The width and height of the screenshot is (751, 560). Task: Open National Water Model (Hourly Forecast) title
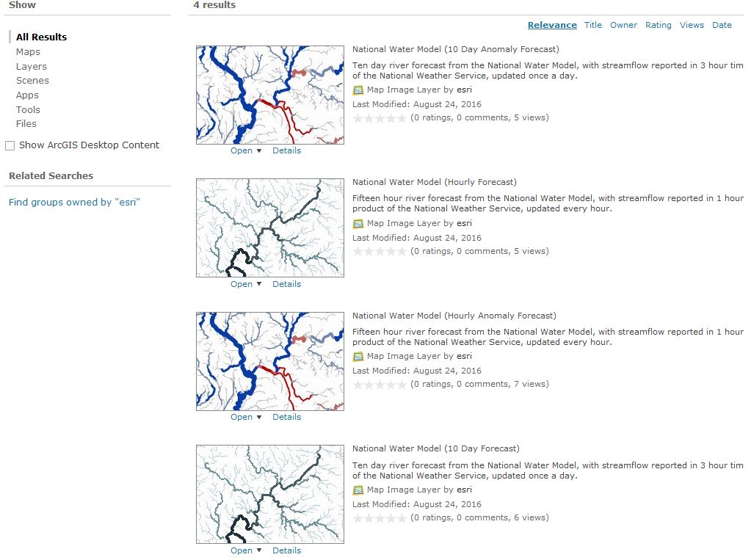click(x=434, y=182)
